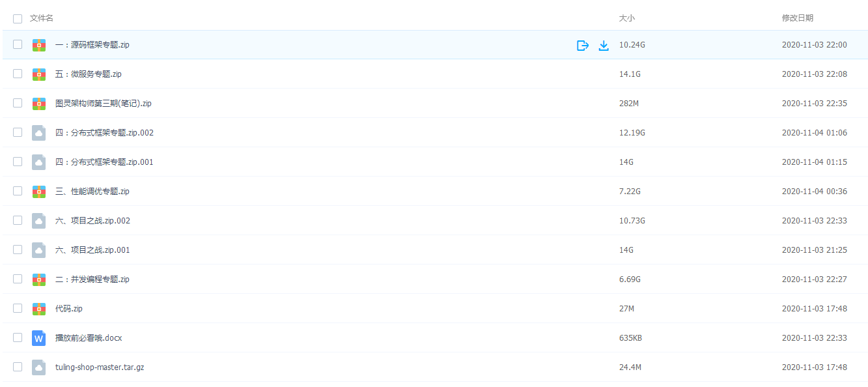Check the box for 图灵架构师第三期(笔记).zip
This screenshot has height=387, width=868.
pyautogui.click(x=18, y=103)
